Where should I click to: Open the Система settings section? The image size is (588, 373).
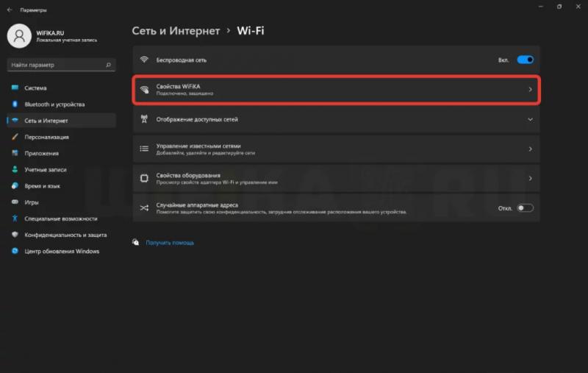62,88
